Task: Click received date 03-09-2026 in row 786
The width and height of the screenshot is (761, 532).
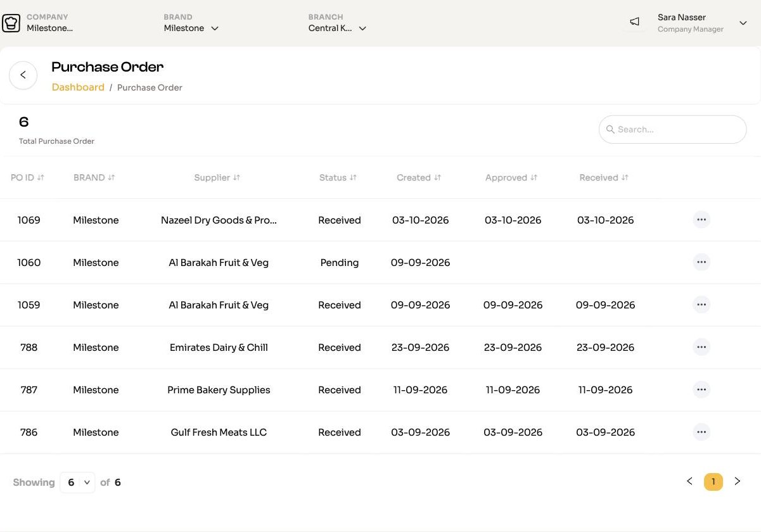Action: (x=605, y=433)
